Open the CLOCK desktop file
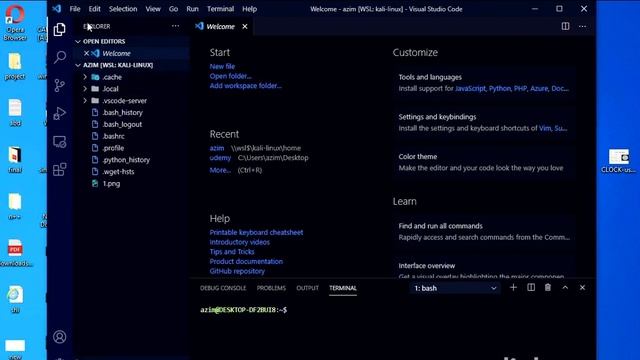Viewport: 640px width, 360px height. point(618,161)
